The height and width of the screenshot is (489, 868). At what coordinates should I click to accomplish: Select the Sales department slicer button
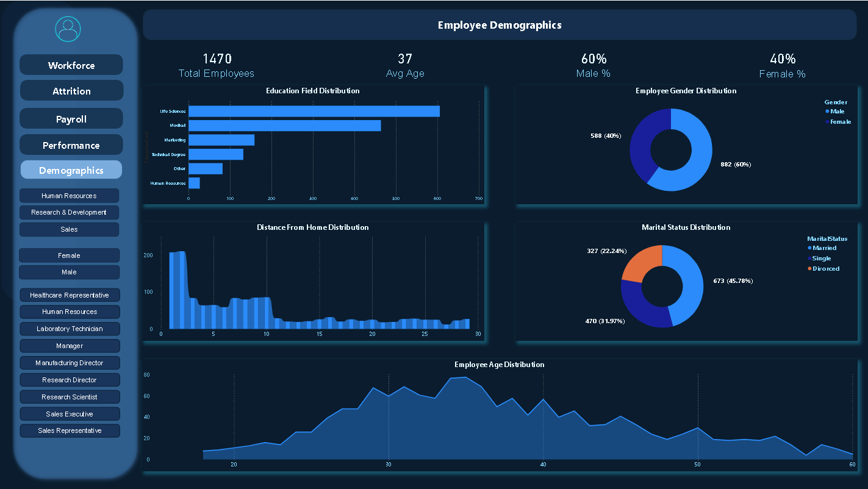(x=69, y=229)
